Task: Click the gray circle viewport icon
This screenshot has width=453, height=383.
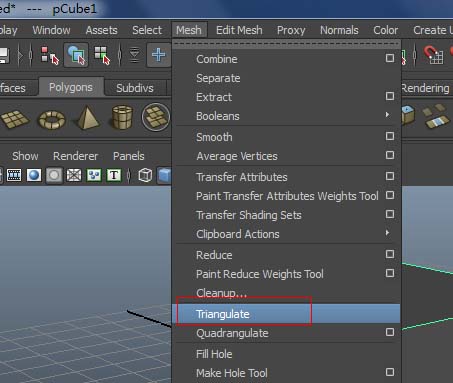Action: click(x=54, y=175)
